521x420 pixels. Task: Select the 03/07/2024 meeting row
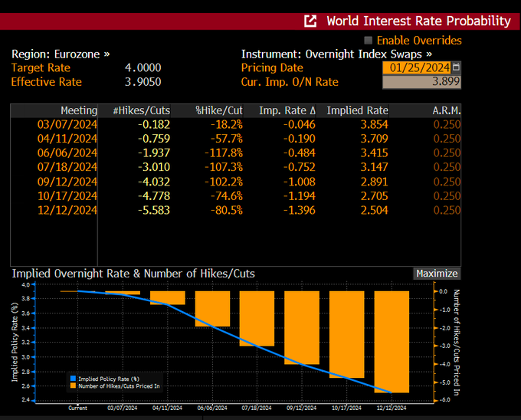235,124
